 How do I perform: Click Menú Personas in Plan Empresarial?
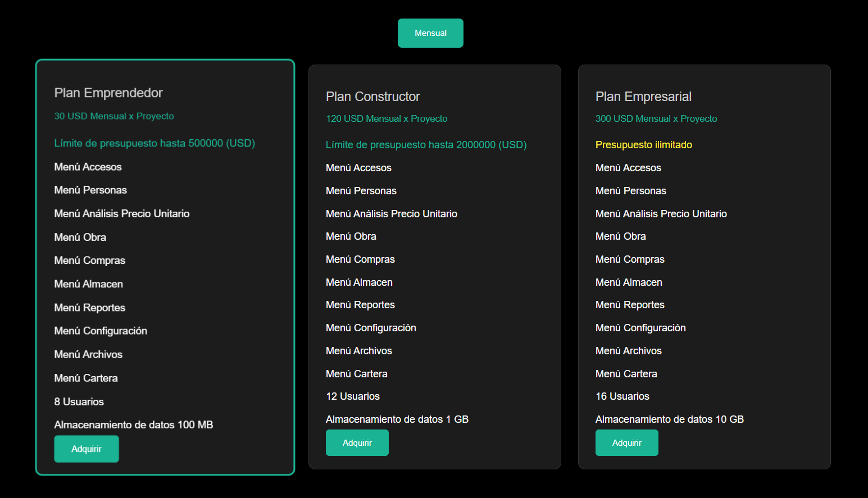click(631, 191)
